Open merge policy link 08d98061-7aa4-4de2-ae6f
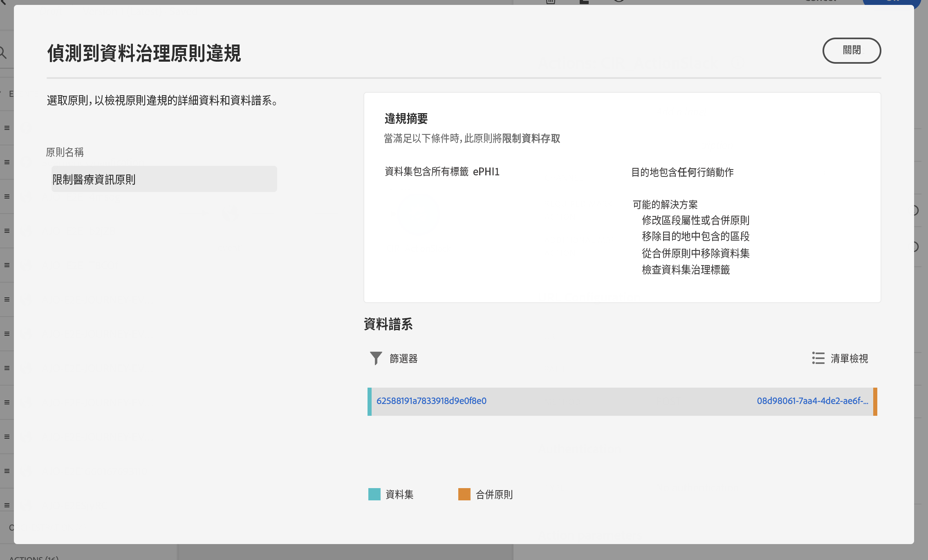 [812, 401]
